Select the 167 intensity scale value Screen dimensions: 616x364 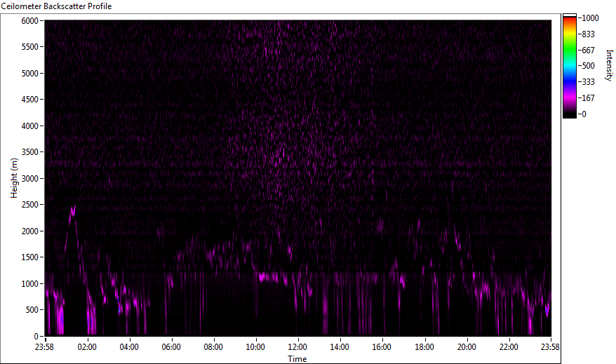coord(588,97)
